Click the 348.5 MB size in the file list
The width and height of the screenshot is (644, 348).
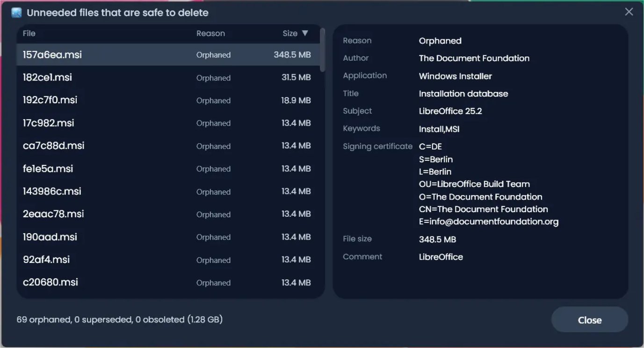[x=292, y=55]
